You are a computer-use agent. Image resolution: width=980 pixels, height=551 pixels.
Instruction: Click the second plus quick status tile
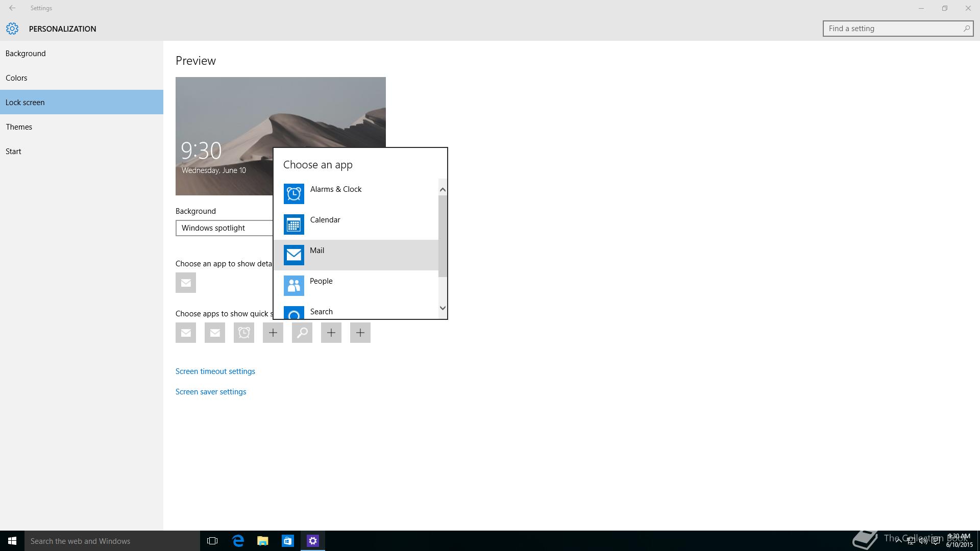tap(331, 333)
